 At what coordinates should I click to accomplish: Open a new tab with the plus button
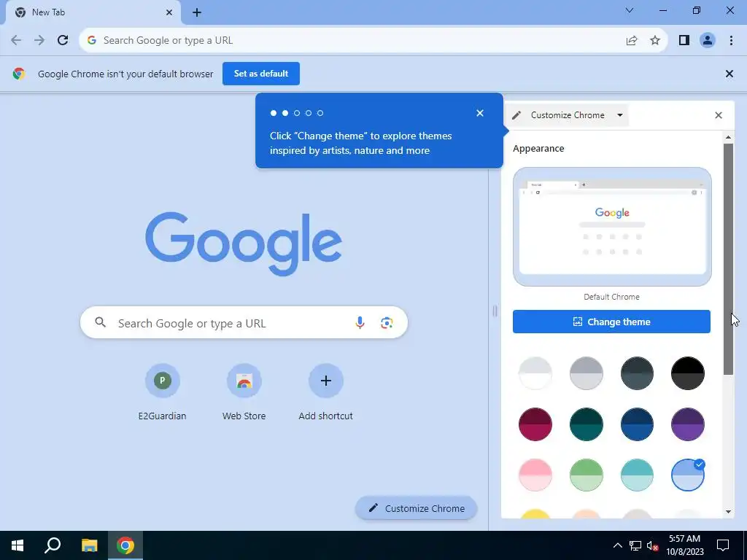click(197, 12)
